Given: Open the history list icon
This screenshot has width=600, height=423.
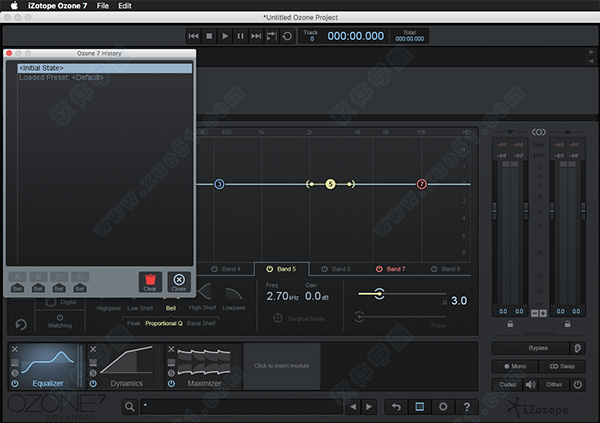Looking at the screenshot, I should click(420, 407).
